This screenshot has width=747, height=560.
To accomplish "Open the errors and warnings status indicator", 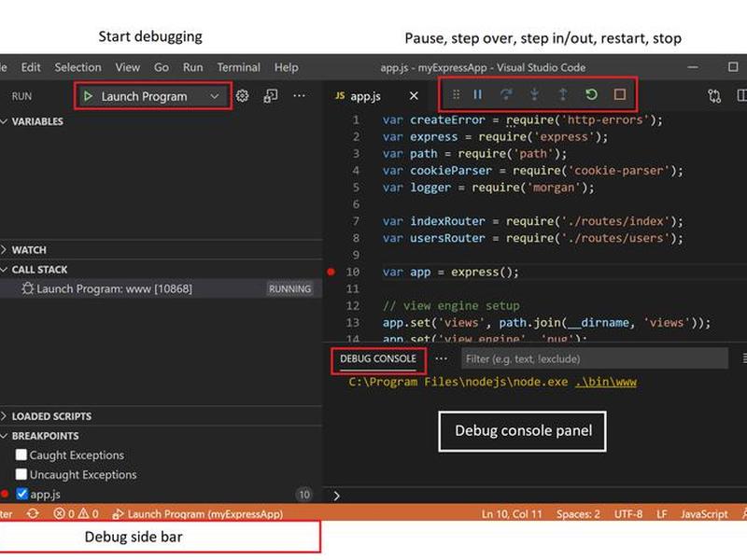I will (77, 514).
